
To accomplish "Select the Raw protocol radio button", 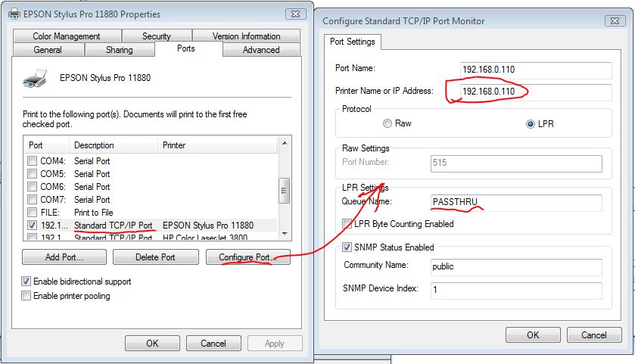I will 388,123.
